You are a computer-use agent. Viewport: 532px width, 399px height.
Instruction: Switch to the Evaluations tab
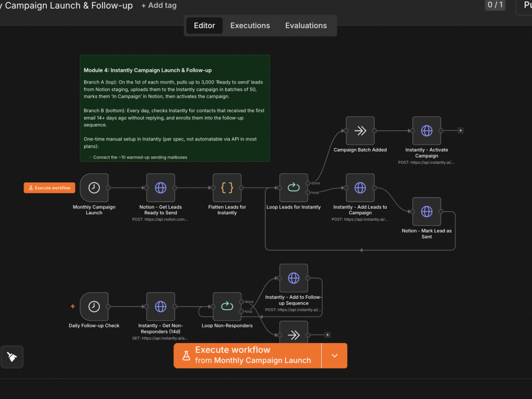tap(306, 26)
